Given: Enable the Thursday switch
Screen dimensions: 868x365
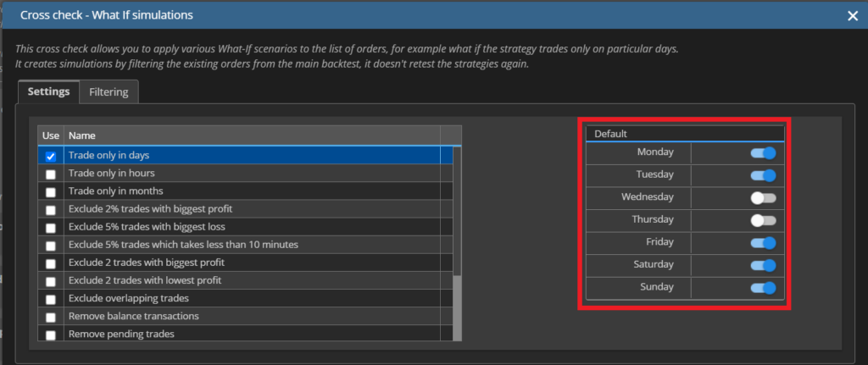Looking at the screenshot, I should point(763,220).
